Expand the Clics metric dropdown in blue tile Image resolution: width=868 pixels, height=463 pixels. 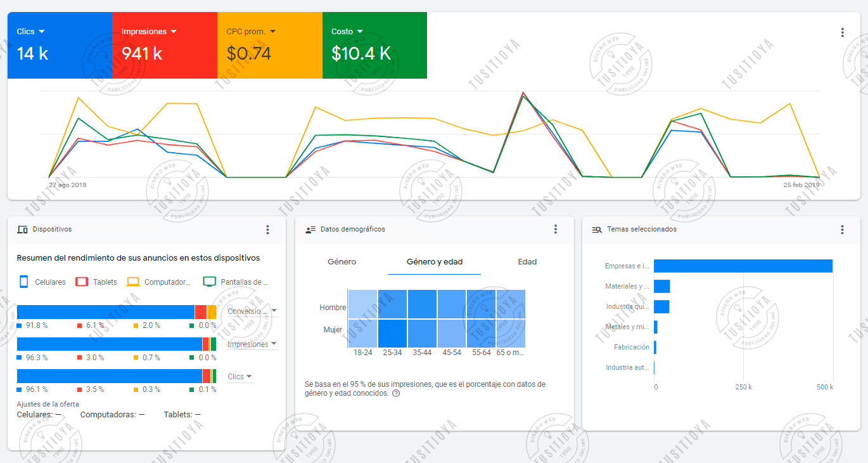[41, 31]
